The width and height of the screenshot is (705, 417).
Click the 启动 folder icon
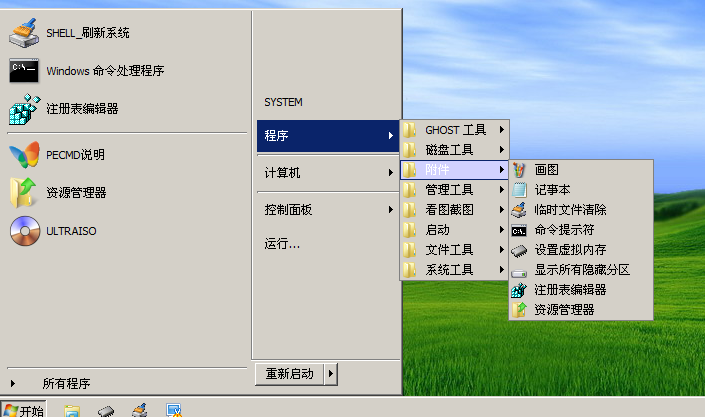pos(409,230)
